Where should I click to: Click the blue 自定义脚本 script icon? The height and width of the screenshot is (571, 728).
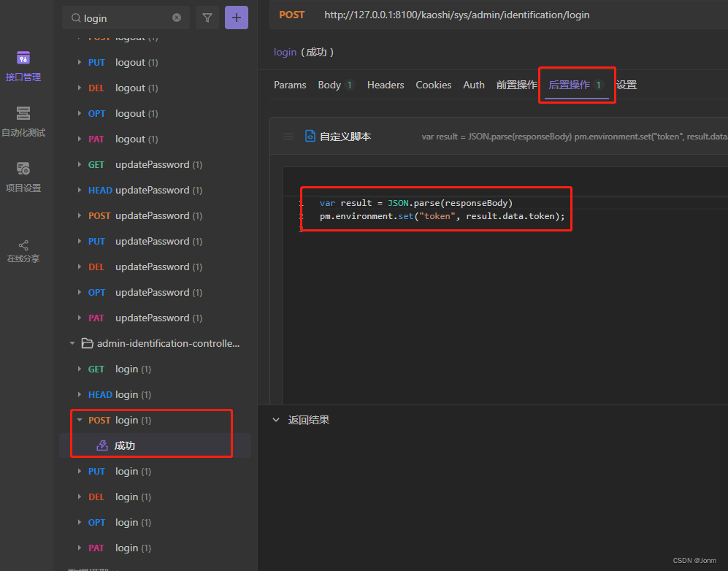310,135
